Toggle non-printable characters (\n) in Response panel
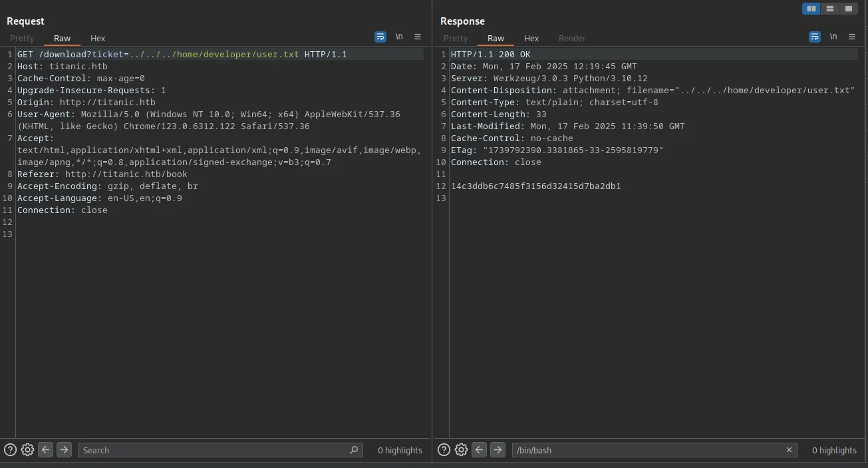Image resolution: width=868 pixels, height=468 pixels. click(833, 37)
